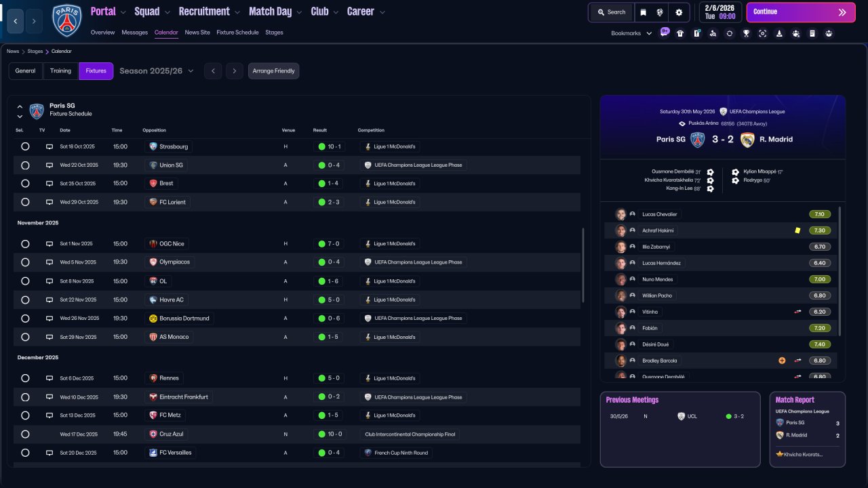Viewport: 868px width, 488px height.
Task: Click the fixture list vertical scrollbar
Action: [x=583, y=264]
